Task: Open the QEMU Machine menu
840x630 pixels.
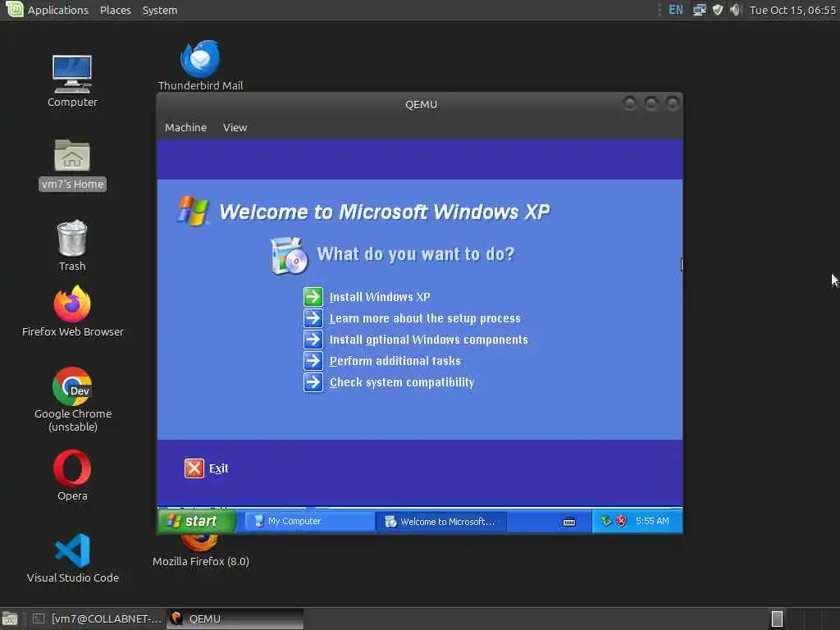Action: tap(186, 127)
